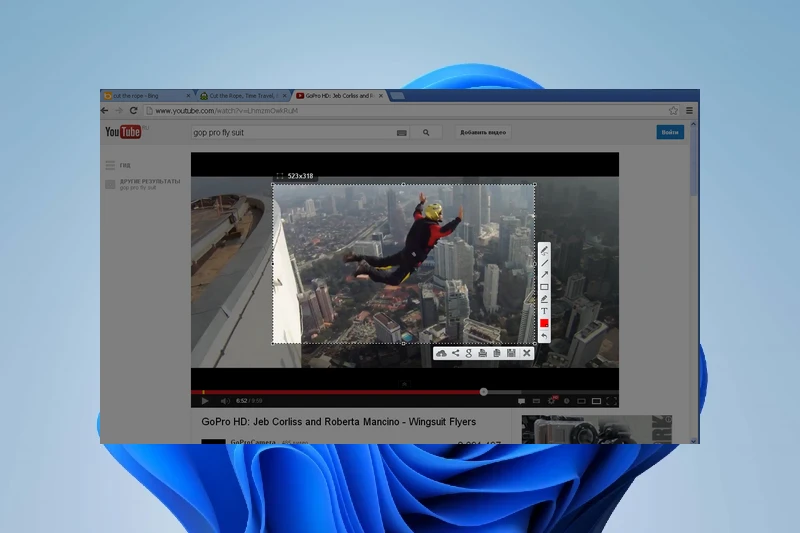Select the Lightshot pen drawing tool
The height and width of the screenshot is (533, 800).
[544, 250]
